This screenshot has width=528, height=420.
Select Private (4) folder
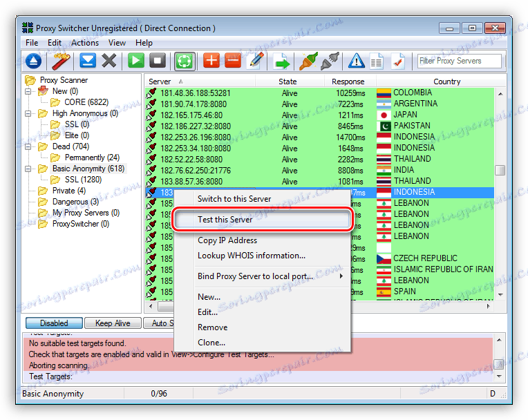(62, 191)
